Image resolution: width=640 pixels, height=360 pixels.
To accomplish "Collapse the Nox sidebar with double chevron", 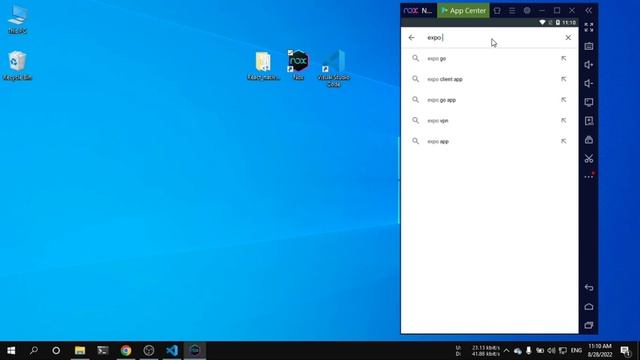I will click(589, 11).
